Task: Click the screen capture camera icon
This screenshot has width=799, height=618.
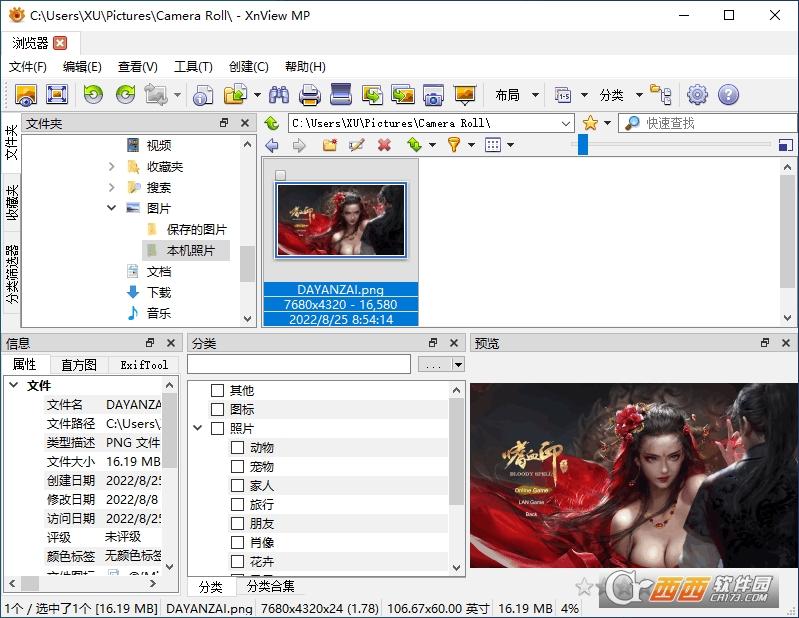Action: (434, 95)
